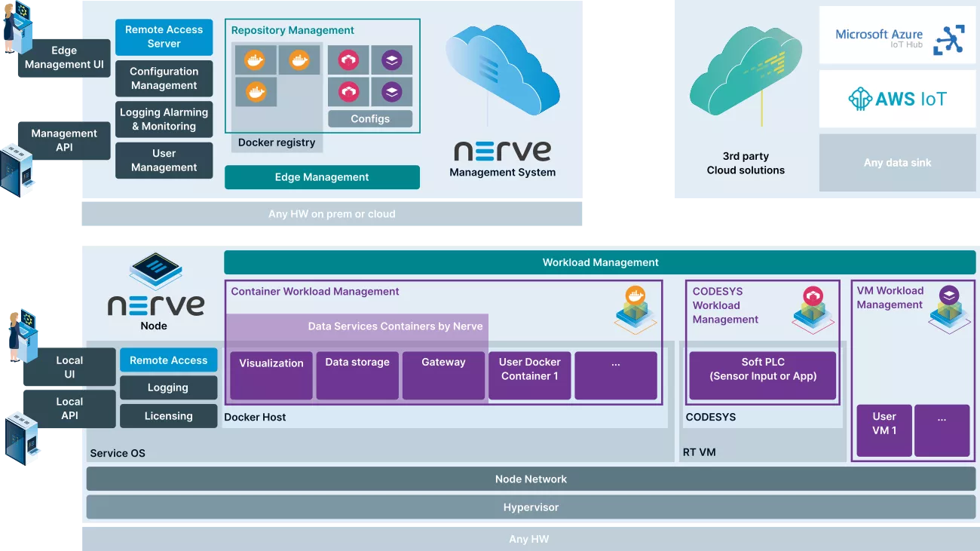Screen dimensions: 980x551
Task: Click the ellipsis block next to User VM 1
Action: (942, 430)
